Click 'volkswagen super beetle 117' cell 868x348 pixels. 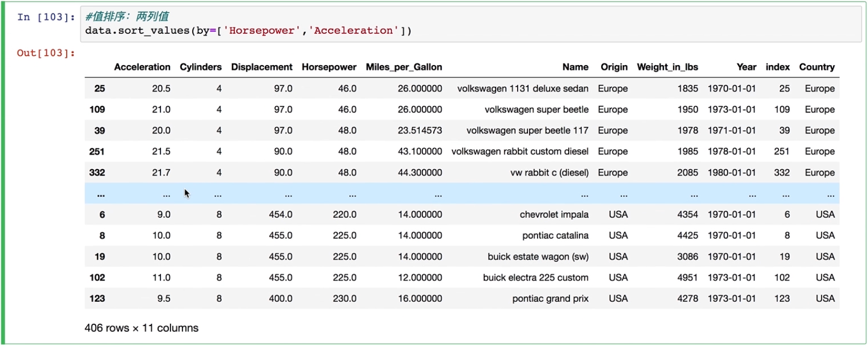pos(527,130)
